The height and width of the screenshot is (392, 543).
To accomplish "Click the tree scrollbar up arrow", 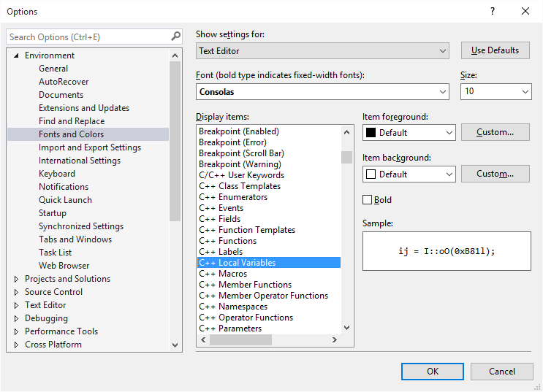I will tap(175, 55).
